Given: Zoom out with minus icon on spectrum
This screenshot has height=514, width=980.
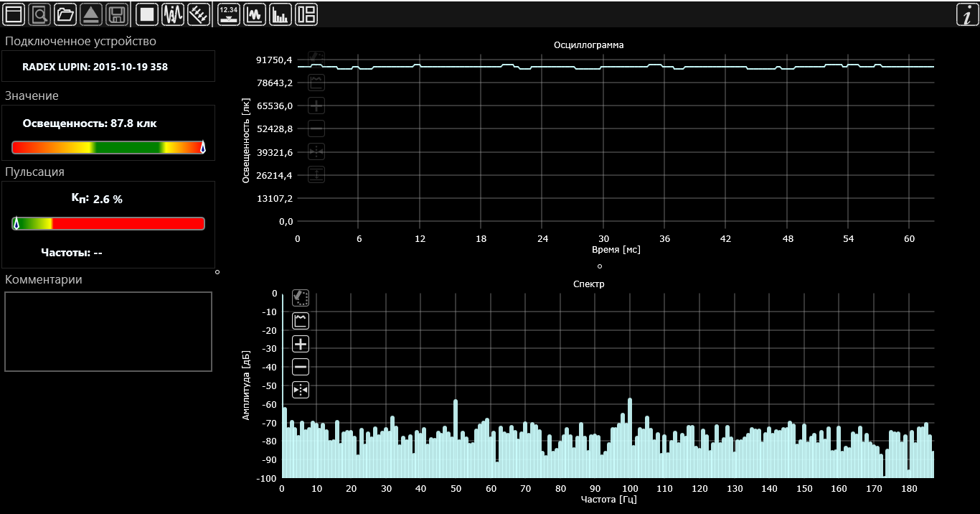Looking at the screenshot, I should (x=301, y=367).
